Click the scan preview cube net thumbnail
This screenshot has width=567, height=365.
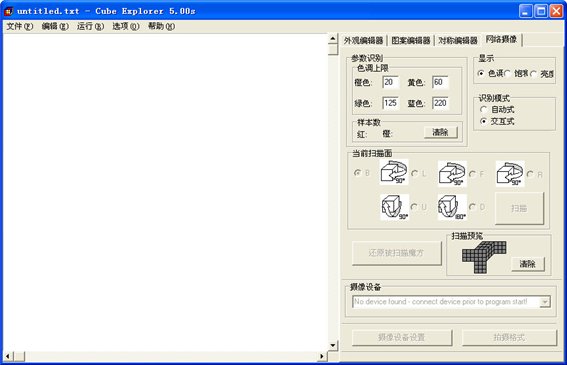pyautogui.click(x=484, y=257)
